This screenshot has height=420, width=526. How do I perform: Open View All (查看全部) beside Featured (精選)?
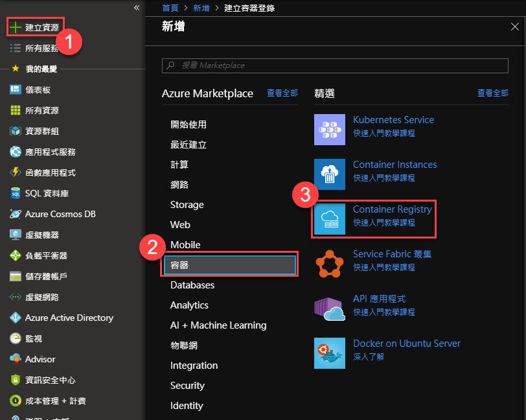pyautogui.click(x=493, y=93)
